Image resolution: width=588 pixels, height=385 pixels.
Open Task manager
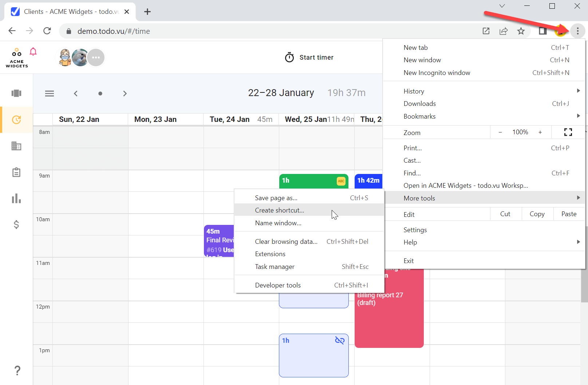click(309, 266)
